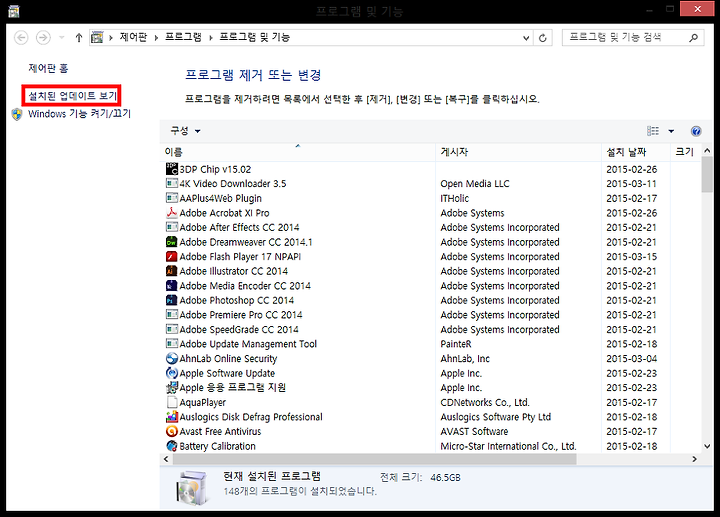Click the AAPlus4Web Plugin icon
The width and height of the screenshot is (720, 517).
(x=172, y=198)
